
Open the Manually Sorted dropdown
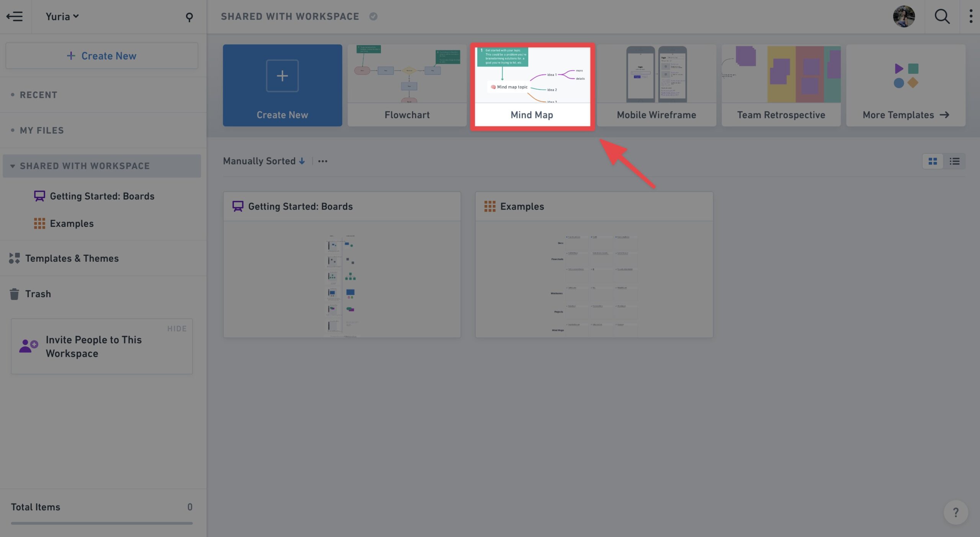coord(264,161)
